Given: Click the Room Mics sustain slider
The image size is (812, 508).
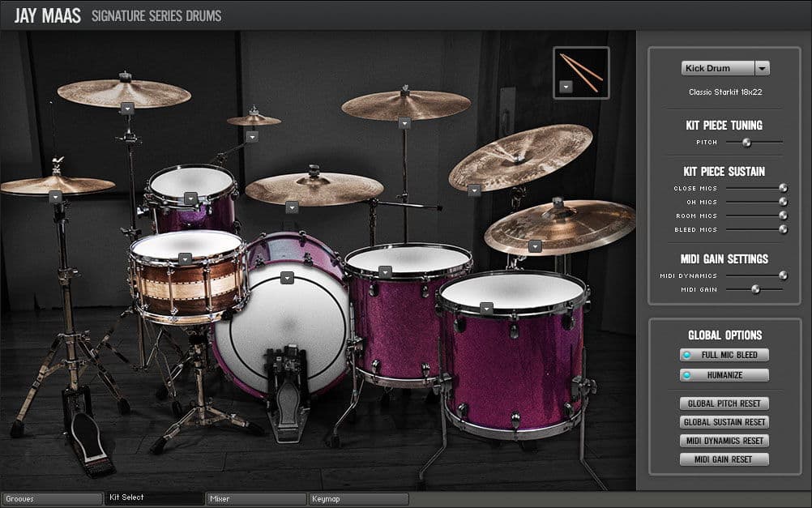Looking at the screenshot, I should (x=783, y=216).
